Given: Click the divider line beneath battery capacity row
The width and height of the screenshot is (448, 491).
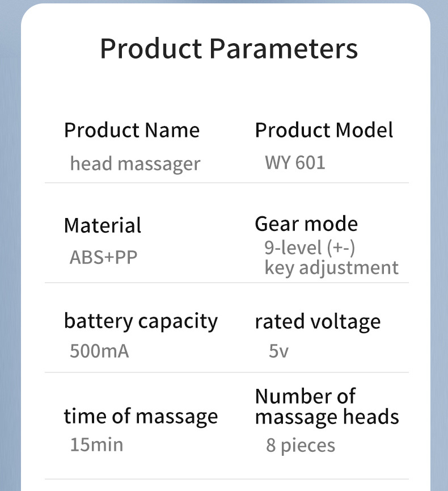Looking at the screenshot, I should point(226,372).
